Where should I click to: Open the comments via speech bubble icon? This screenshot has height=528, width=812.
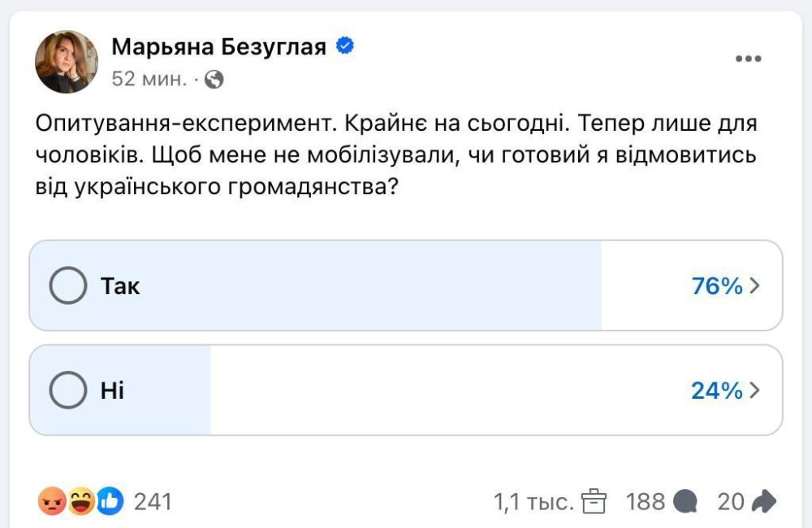(685, 502)
